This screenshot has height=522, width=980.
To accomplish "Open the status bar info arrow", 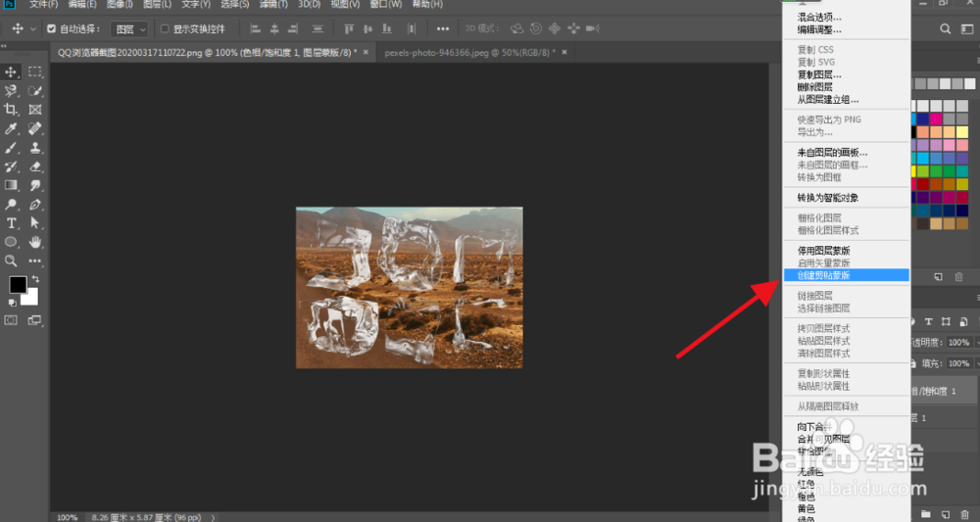I will (x=213, y=518).
